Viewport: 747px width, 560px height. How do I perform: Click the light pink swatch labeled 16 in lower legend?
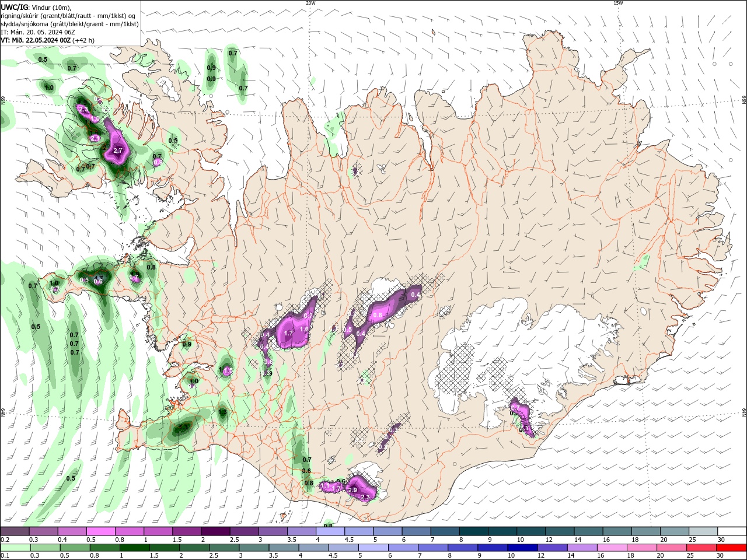pos(612,548)
